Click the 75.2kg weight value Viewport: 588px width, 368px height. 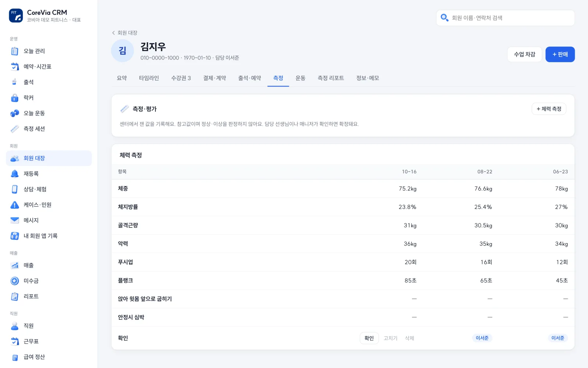pos(408,189)
